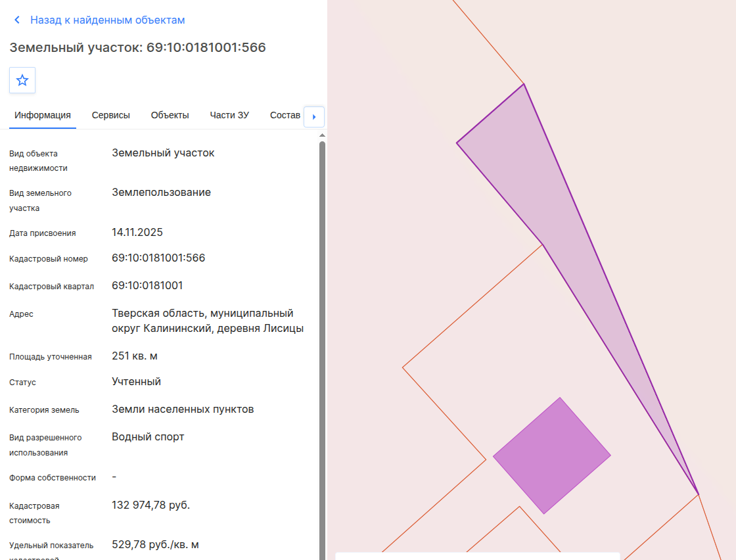
Task: Click the date value 14.11.2025
Action: 137,233
